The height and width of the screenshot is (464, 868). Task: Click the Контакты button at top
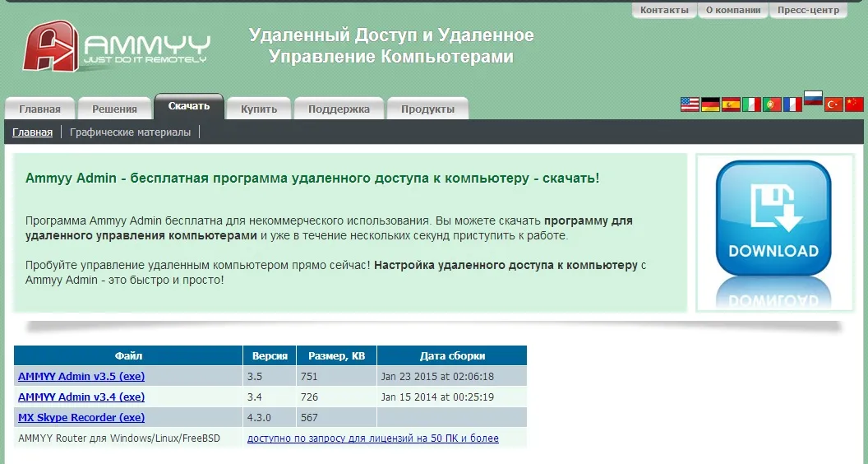coord(664,10)
